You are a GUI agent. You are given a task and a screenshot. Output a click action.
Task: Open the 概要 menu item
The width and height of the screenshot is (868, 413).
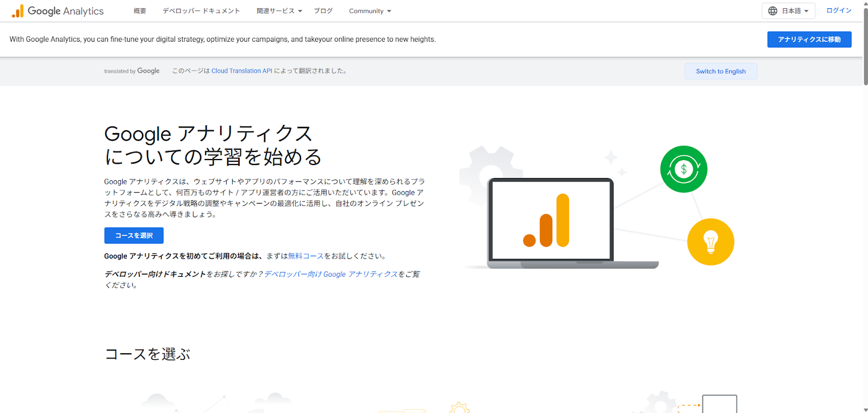140,11
